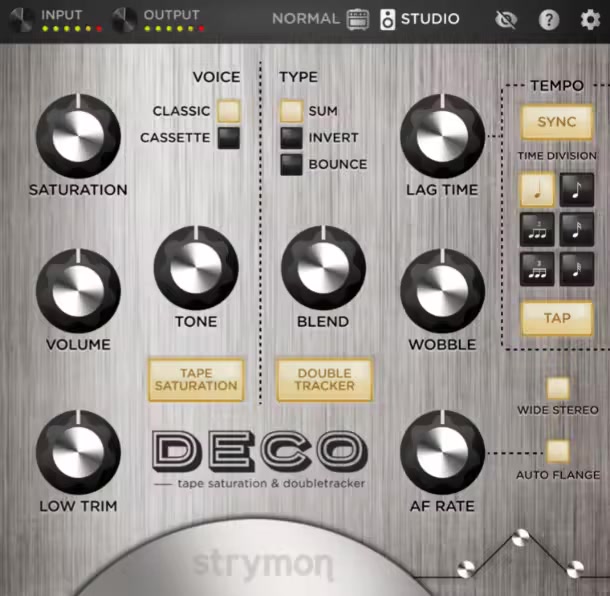This screenshot has width=610, height=596.
Task: Select the eighth note triplet time division
Action: pos(537,230)
